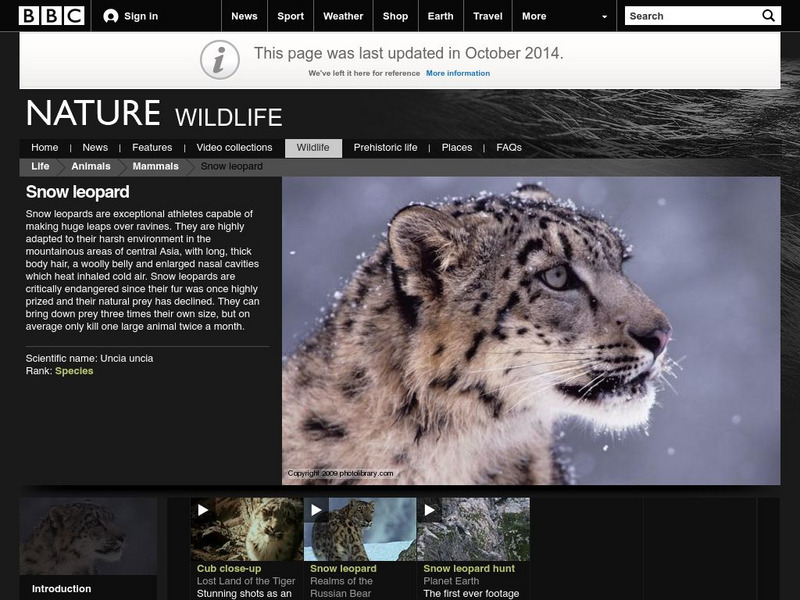Click the Animals breadcrumb link
The width and height of the screenshot is (800, 600).
coord(90,166)
